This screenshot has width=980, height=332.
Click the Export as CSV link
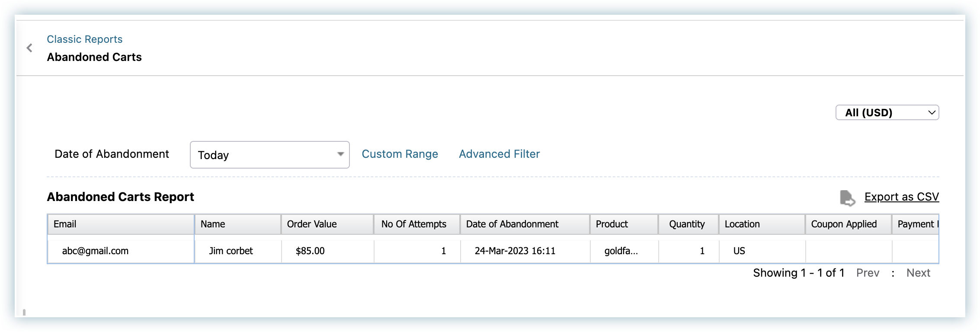pyautogui.click(x=901, y=197)
